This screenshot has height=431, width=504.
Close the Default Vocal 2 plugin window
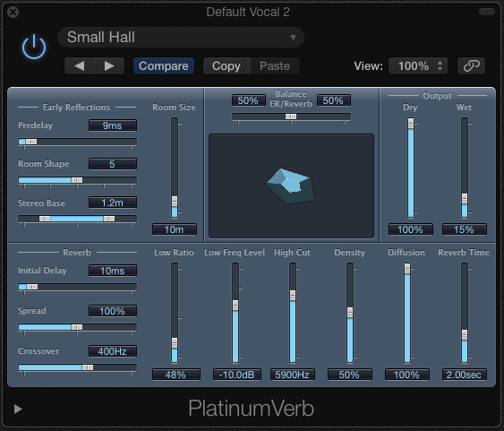pyautogui.click(x=13, y=13)
